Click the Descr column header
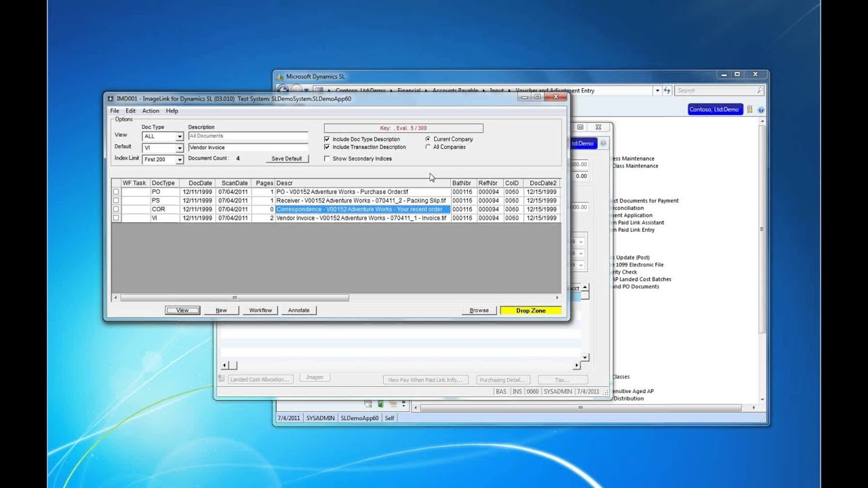This screenshot has width=868, height=488. pyautogui.click(x=363, y=183)
